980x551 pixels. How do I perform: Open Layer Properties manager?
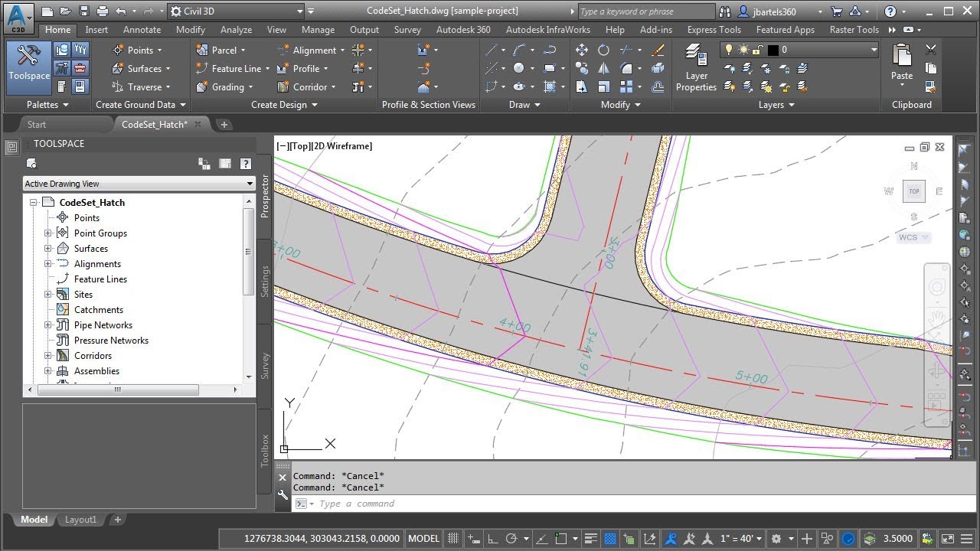(x=696, y=67)
